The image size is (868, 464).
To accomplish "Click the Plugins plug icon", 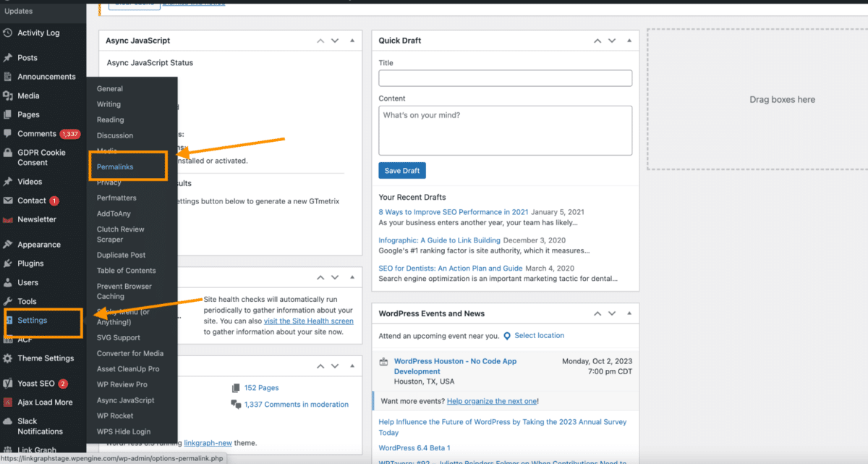I will (7, 263).
